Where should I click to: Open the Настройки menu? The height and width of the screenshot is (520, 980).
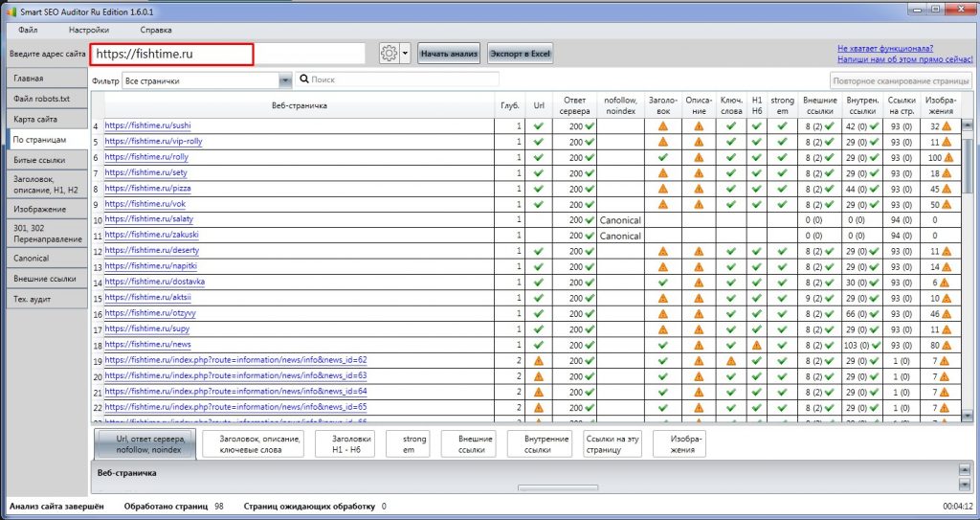pos(89,30)
